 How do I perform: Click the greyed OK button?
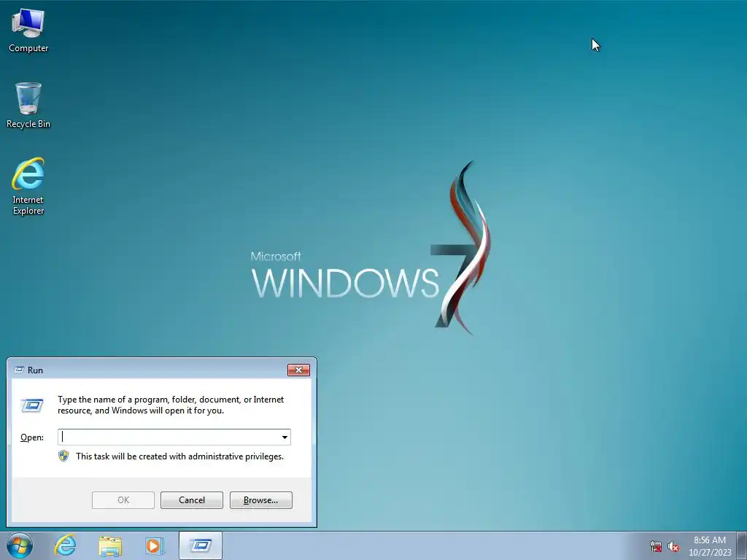[123, 500]
